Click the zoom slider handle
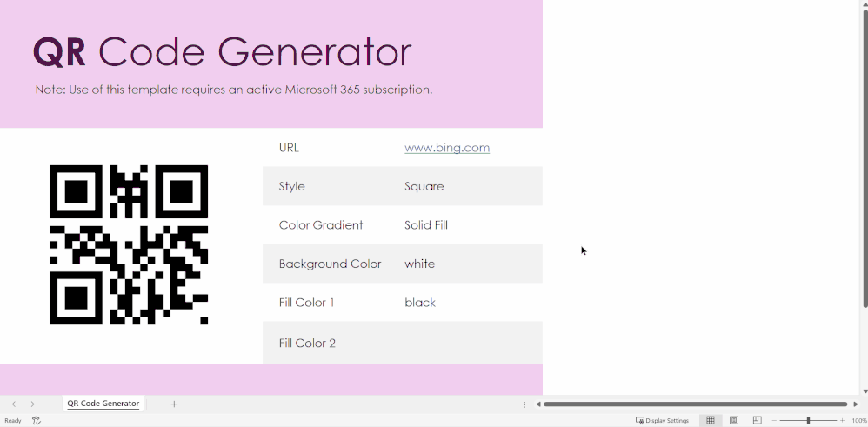The height and width of the screenshot is (427, 868). (808, 421)
